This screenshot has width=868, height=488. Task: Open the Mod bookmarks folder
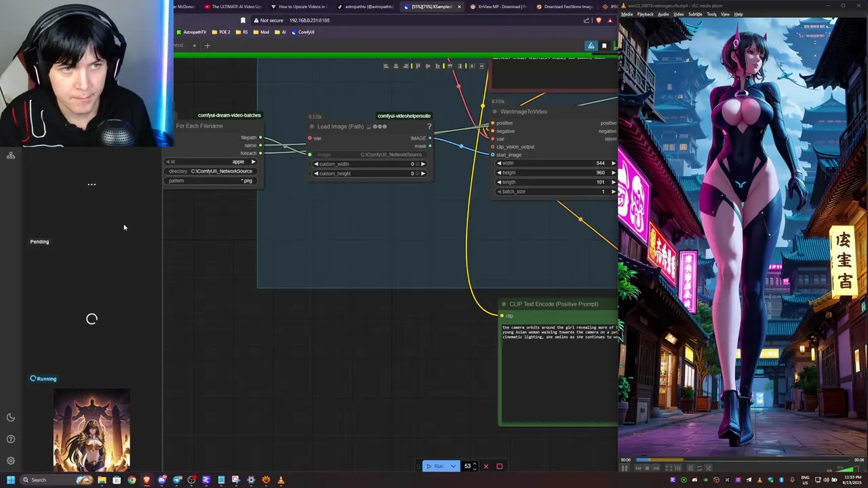point(261,32)
